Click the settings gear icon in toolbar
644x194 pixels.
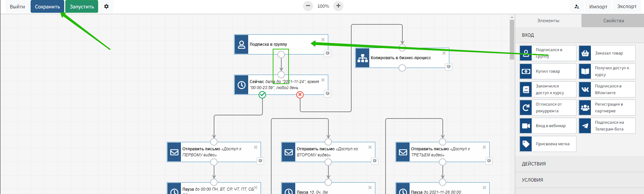click(x=106, y=6)
